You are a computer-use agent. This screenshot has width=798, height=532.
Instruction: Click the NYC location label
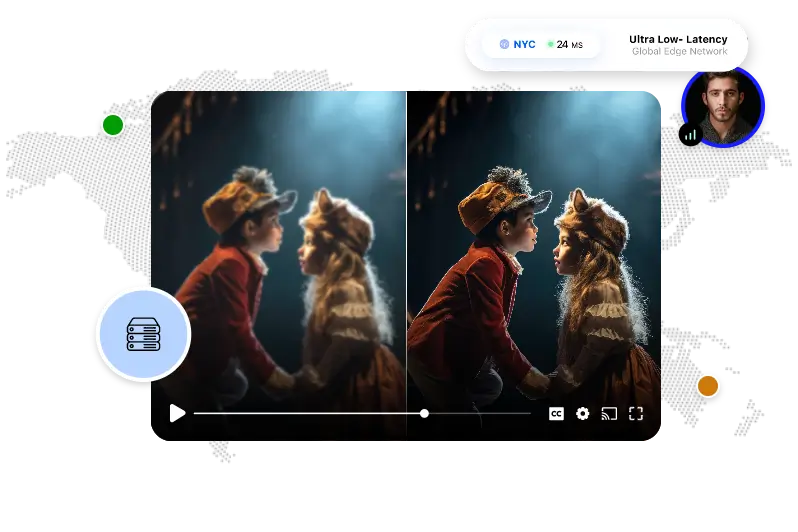(x=524, y=44)
